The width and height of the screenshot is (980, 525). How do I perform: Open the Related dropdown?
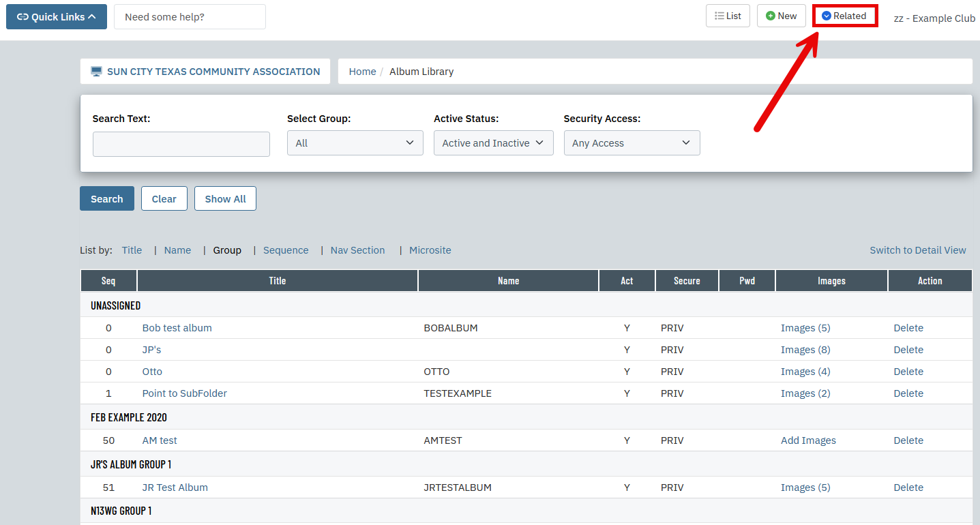point(844,16)
